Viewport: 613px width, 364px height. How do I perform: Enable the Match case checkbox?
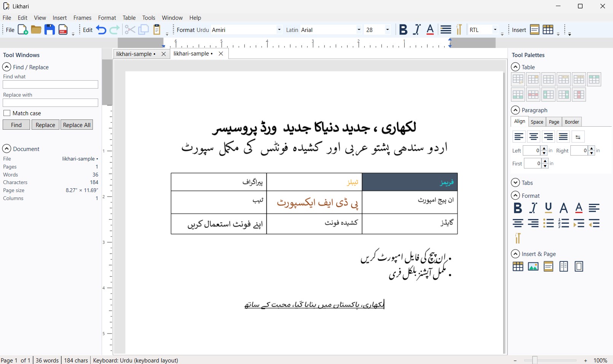[x=7, y=113]
